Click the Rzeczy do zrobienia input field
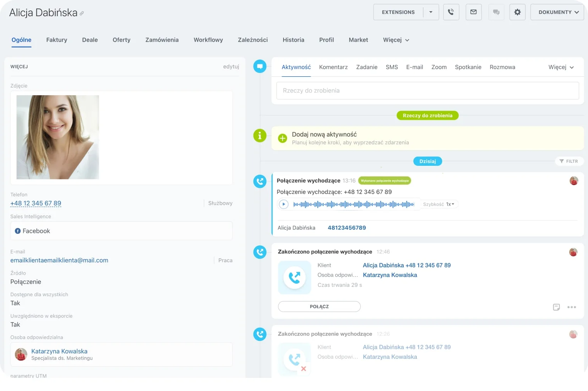This screenshot has width=588, height=391. pos(427,91)
